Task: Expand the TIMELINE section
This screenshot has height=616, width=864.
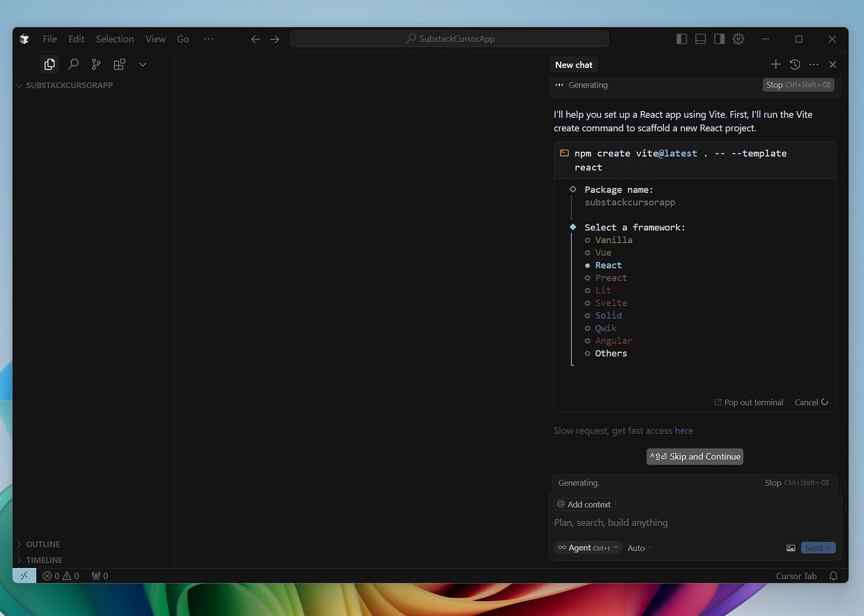Action: pyautogui.click(x=44, y=560)
